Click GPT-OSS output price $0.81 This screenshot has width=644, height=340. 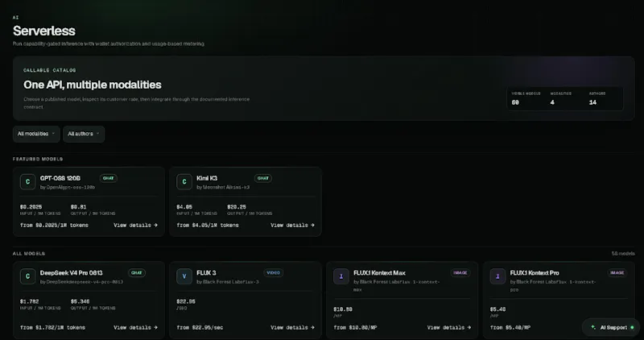coord(78,207)
